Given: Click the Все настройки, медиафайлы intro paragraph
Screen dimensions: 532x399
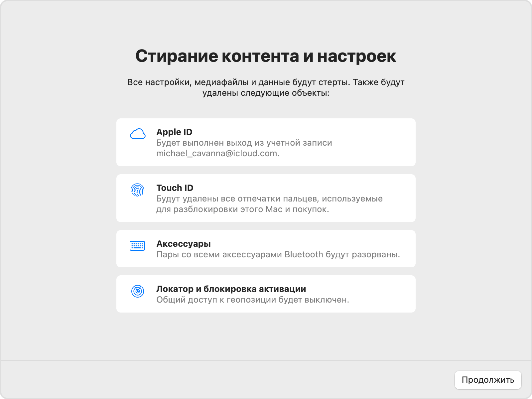Looking at the screenshot, I should click(x=266, y=87).
